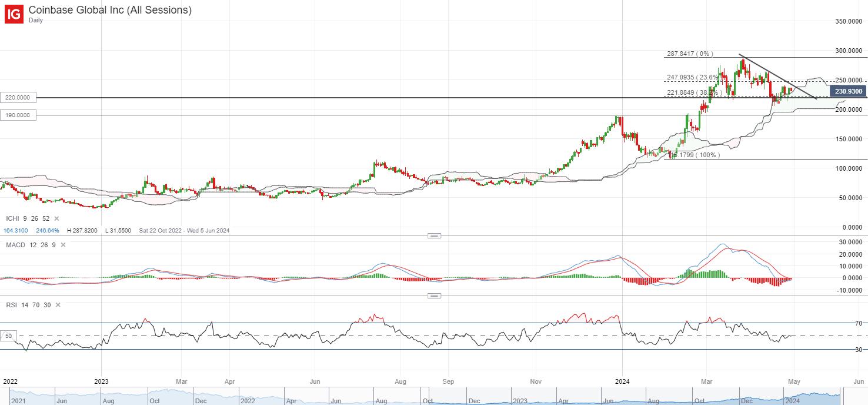The height and width of the screenshot is (405, 868).
Task: Click the 350.0000 price axis label
Action: [849, 21]
